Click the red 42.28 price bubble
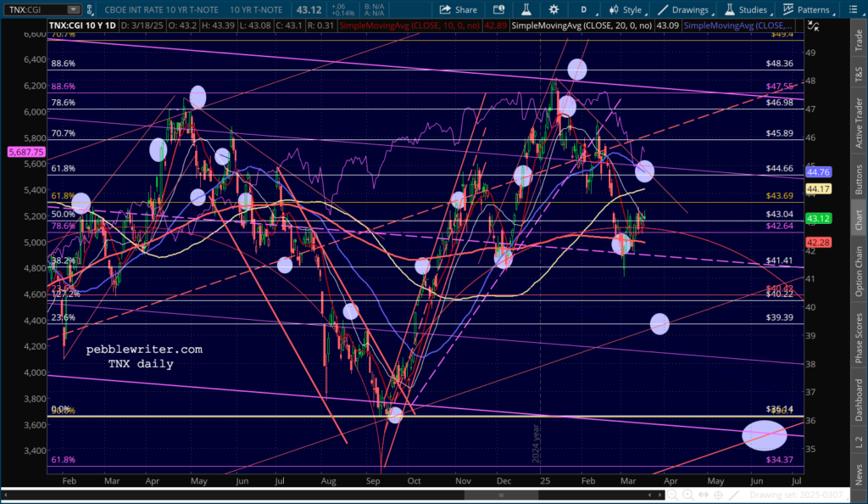The image size is (868, 504). click(x=818, y=243)
